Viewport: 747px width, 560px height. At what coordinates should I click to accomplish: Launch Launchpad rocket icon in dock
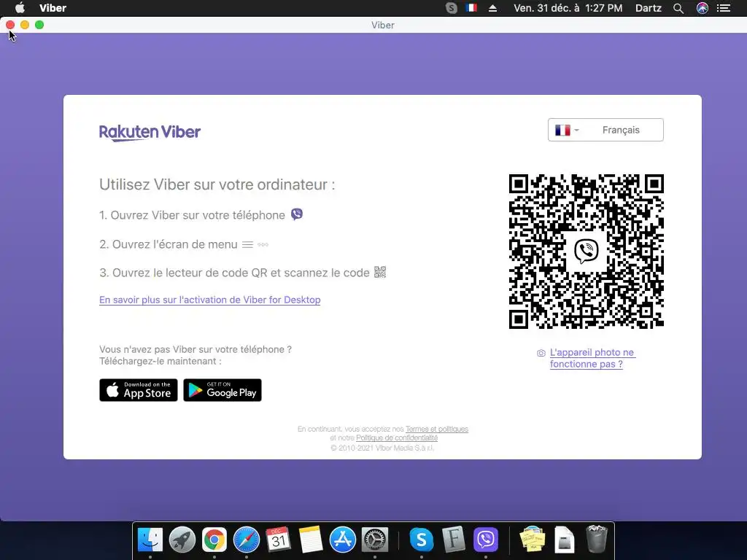coord(182,540)
